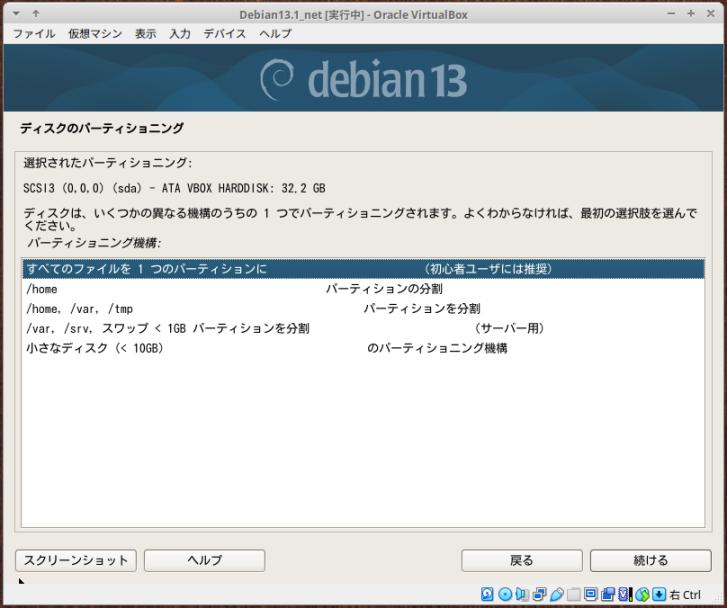Click the ディスクのパーティショニング heading
727x608 pixels.
pyautogui.click(x=102, y=128)
